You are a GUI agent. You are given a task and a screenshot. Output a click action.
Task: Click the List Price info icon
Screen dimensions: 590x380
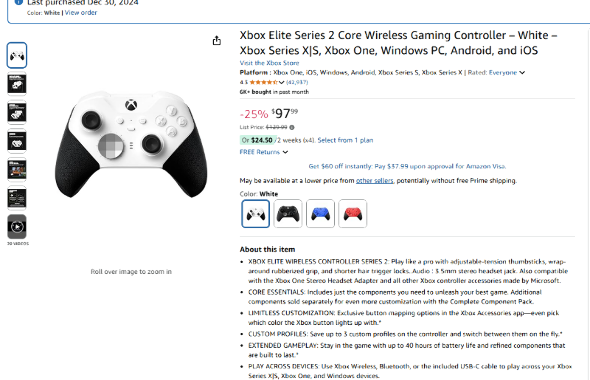tap(292, 127)
